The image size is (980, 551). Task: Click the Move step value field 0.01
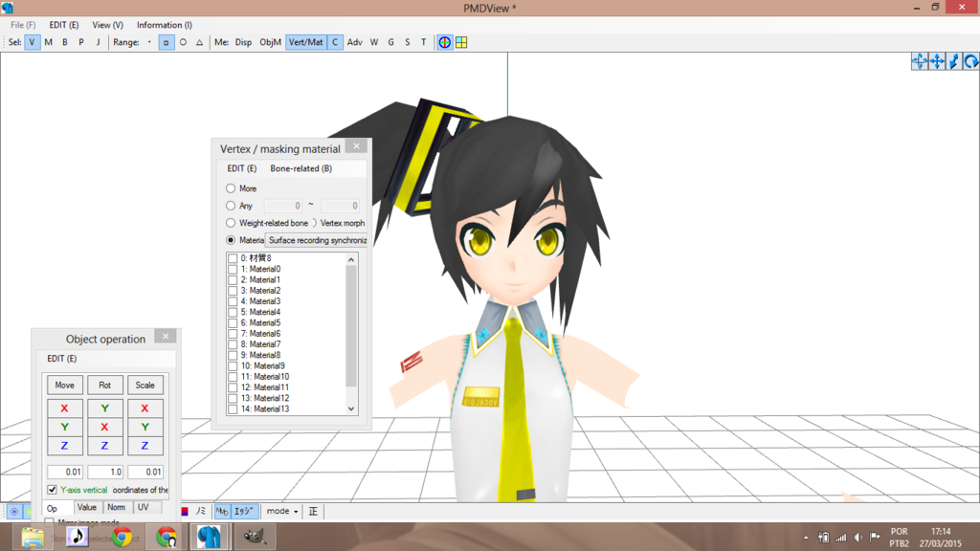(65, 472)
